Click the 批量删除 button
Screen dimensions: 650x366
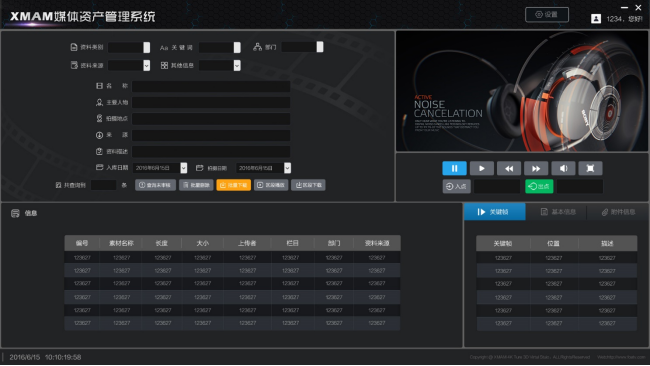(x=196, y=185)
